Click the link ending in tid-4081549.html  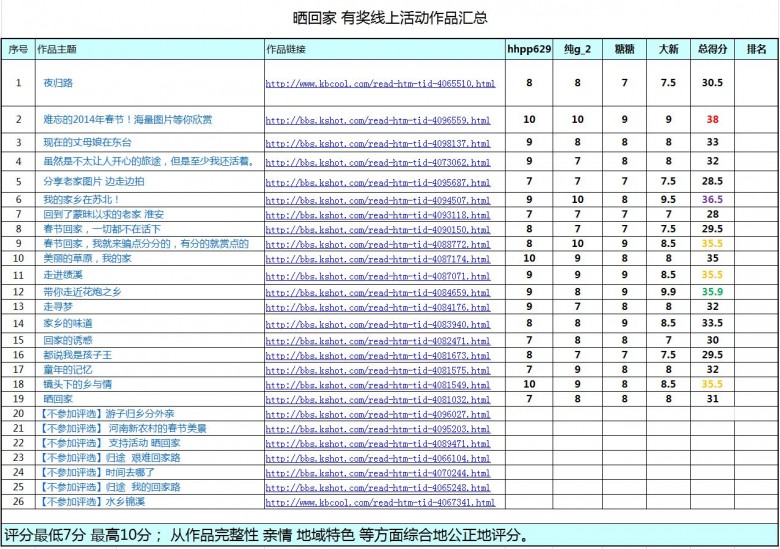coord(378,385)
